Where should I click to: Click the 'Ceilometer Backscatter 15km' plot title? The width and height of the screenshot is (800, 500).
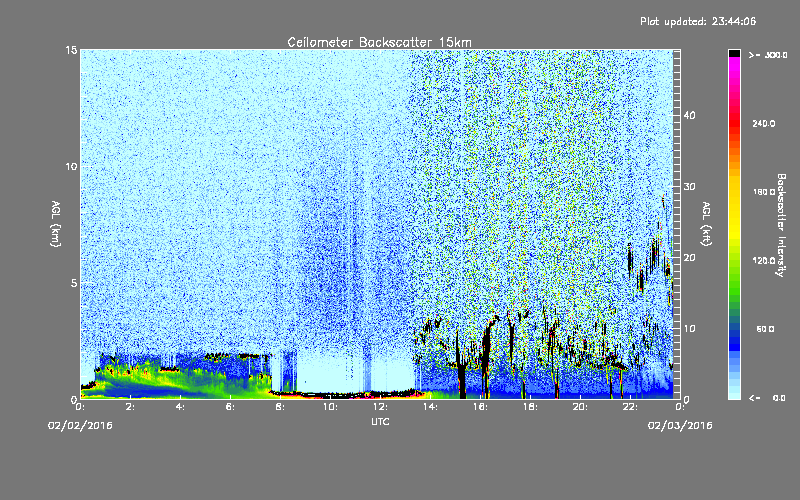[379, 42]
